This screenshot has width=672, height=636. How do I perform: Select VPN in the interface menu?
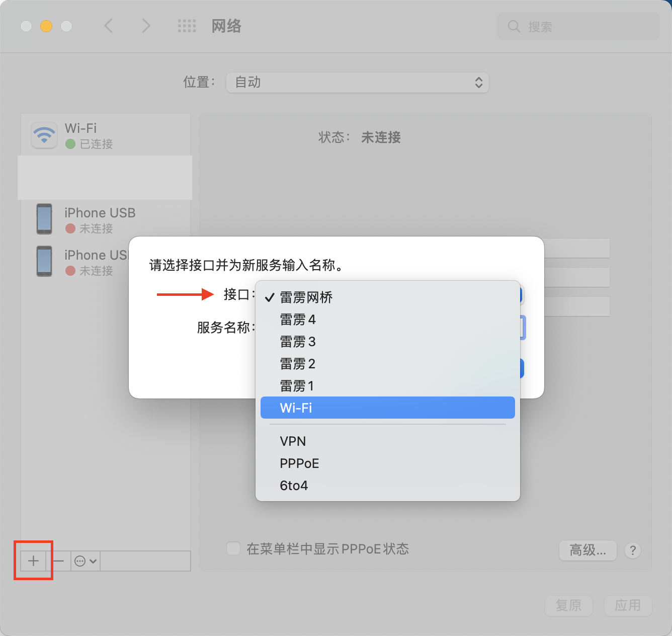293,441
